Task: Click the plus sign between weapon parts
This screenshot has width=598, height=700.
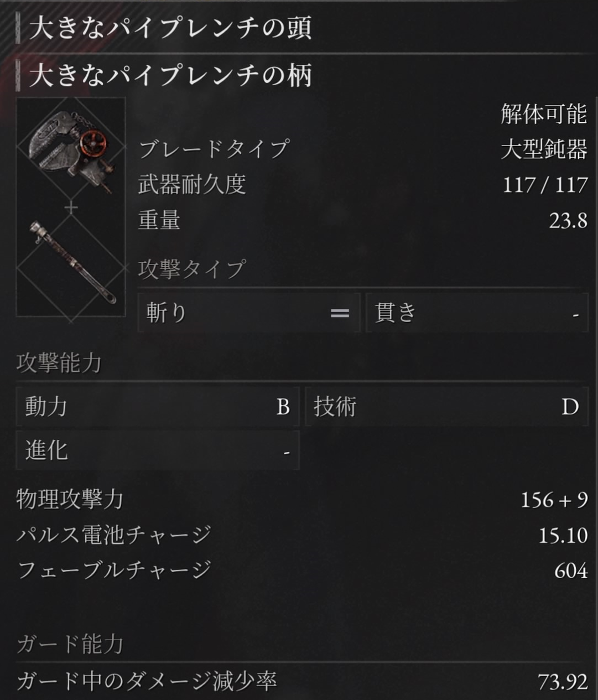Action: point(71,208)
